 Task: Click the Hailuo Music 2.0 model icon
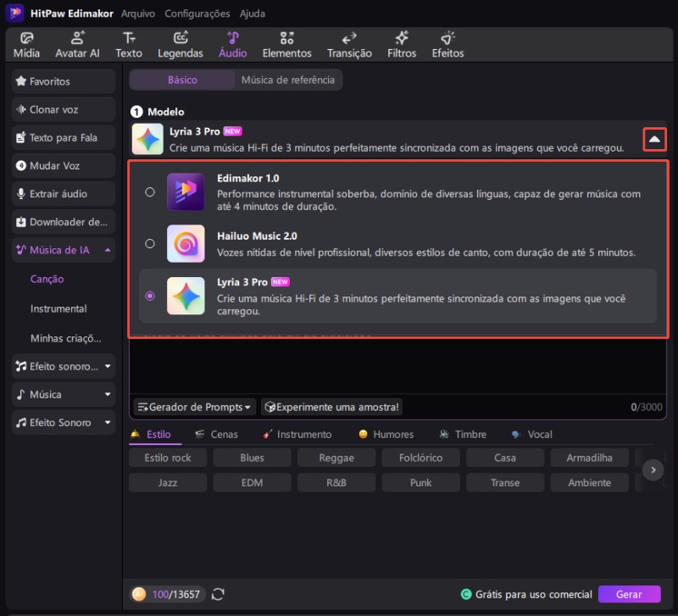coord(186,243)
